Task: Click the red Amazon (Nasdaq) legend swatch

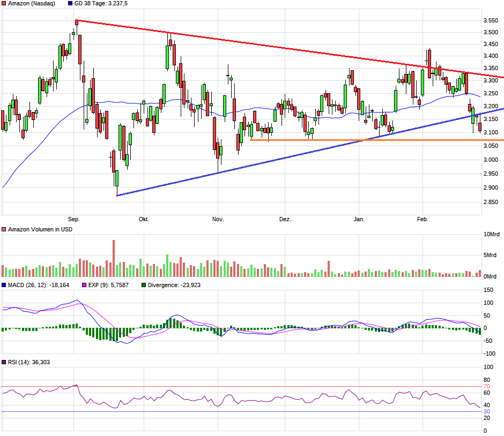Action: 4,4
